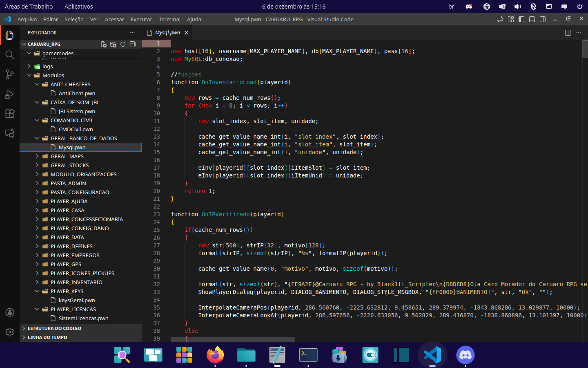This screenshot has width=588, height=368.
Task: Open the Ajuda menu
Action: [x=194, y=19]
